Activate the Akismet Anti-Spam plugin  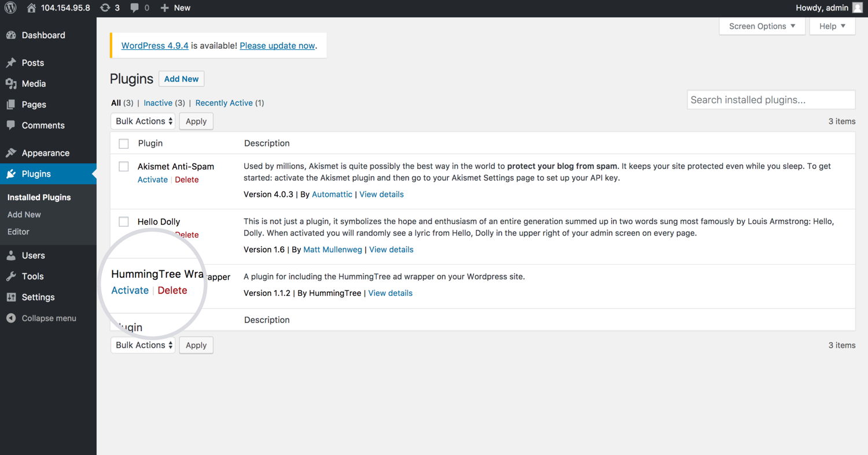point(153,179)
